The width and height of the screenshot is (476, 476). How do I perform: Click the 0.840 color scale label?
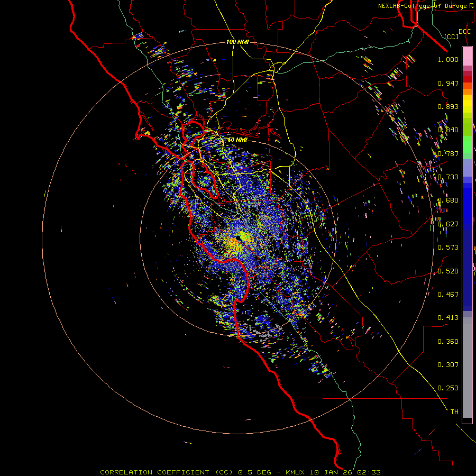point(448,130)
